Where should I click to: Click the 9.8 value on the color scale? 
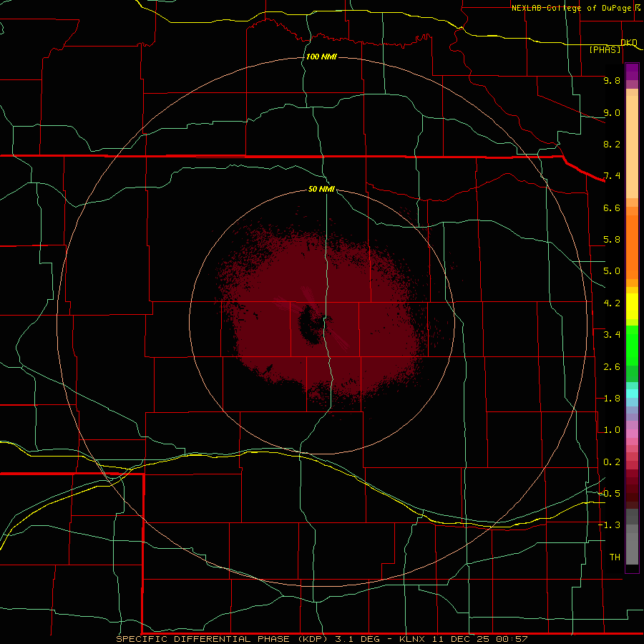tap(612, 80)
